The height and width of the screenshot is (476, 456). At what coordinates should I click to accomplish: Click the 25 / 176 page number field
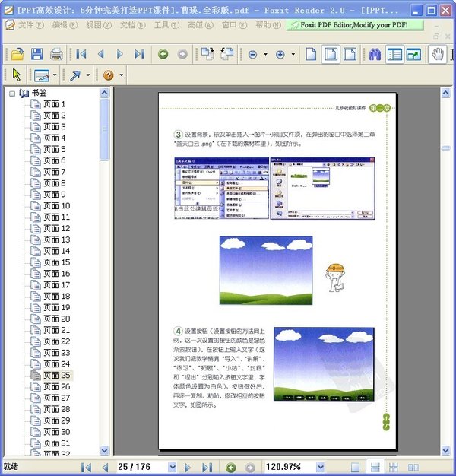coord(142,467)
